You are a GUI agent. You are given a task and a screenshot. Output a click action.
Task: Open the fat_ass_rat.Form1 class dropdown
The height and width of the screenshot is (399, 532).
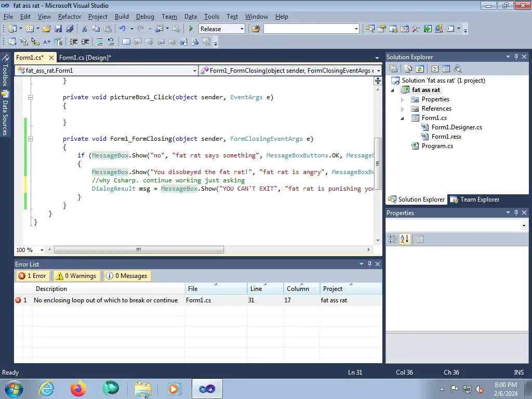pyautogui.click(x=194, y=71)
